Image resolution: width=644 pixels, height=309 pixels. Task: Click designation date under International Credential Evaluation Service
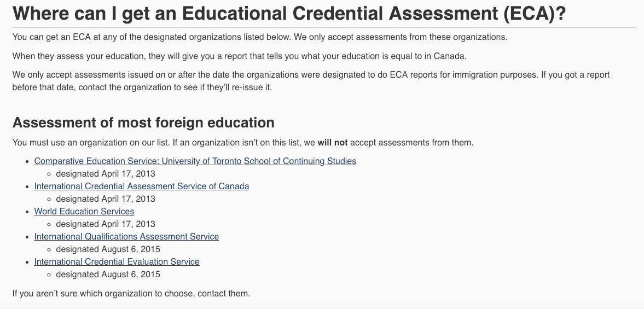coord(108,275)
